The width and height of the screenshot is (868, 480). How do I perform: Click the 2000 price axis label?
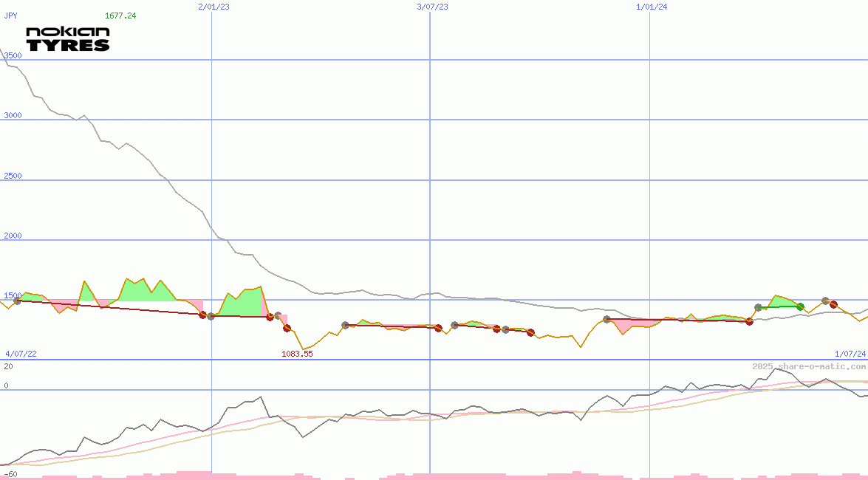coord(13,236)
